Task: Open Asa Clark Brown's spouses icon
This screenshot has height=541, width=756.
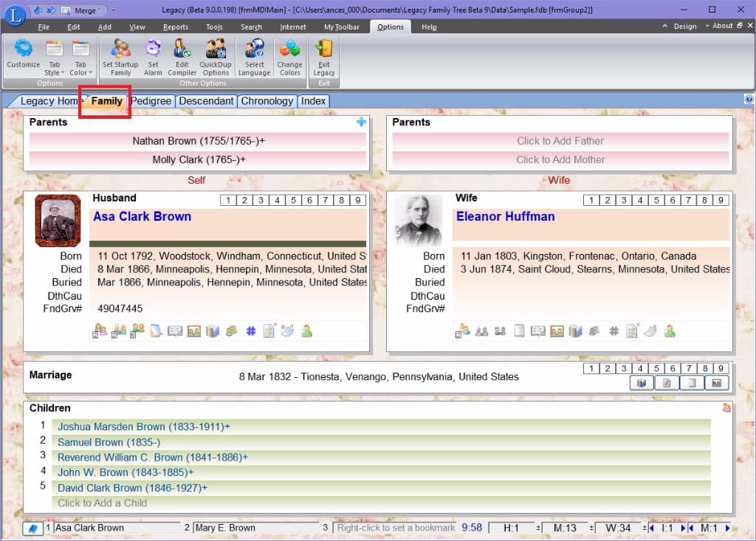Action: pyautogui.click(x=100, y=331)
